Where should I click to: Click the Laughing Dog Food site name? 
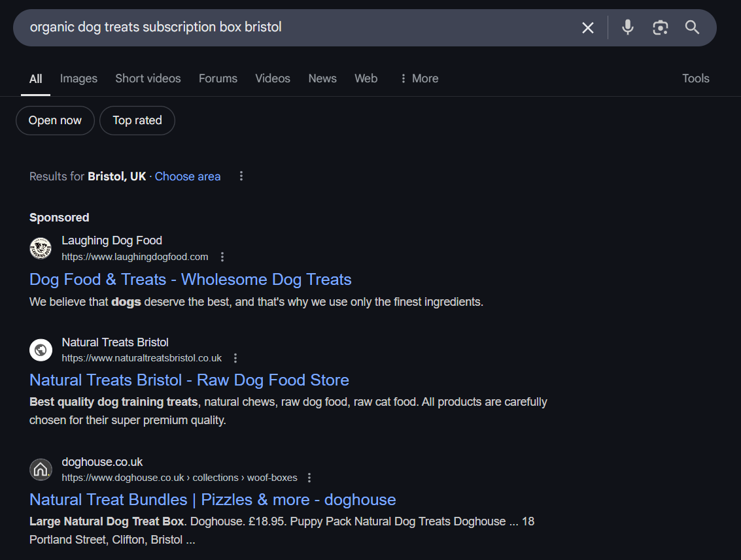coord(112,240)
